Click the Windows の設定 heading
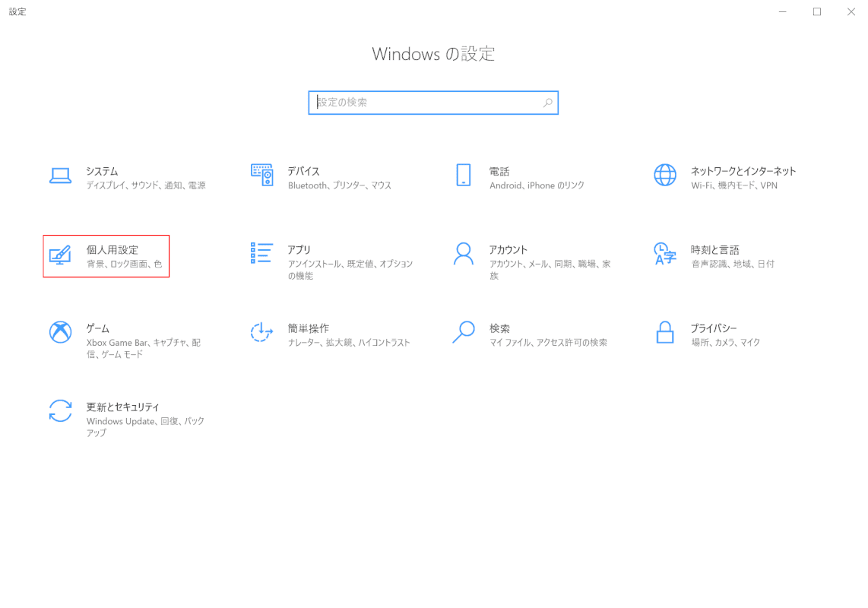Image resolution: width=868 pixels, height=608 pixels. (x=433, y=54)
